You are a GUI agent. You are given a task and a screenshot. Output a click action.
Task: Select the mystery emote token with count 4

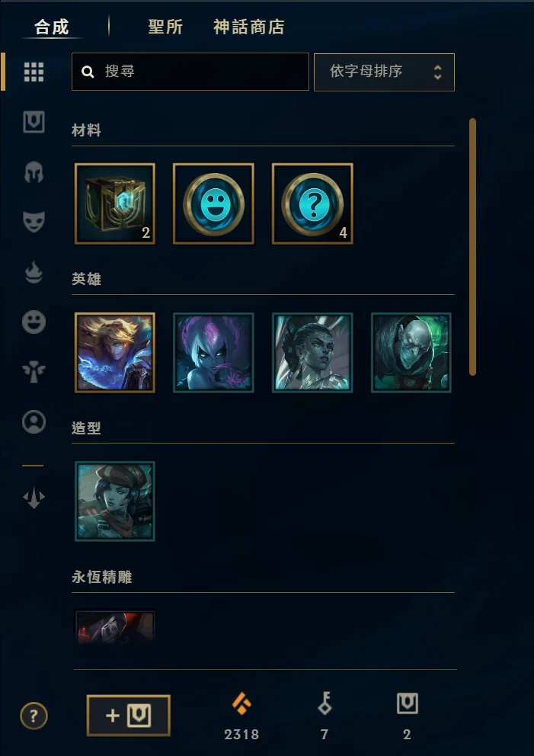click(312, 203)
